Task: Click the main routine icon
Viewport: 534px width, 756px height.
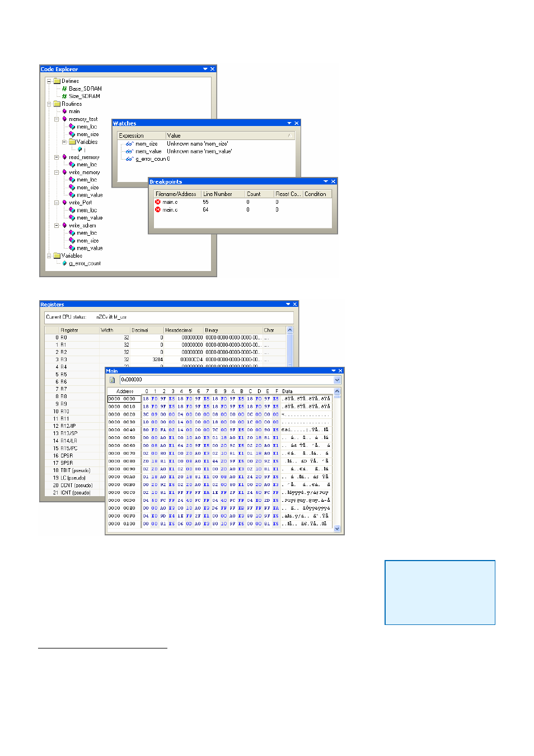Action: pos(64,111)
